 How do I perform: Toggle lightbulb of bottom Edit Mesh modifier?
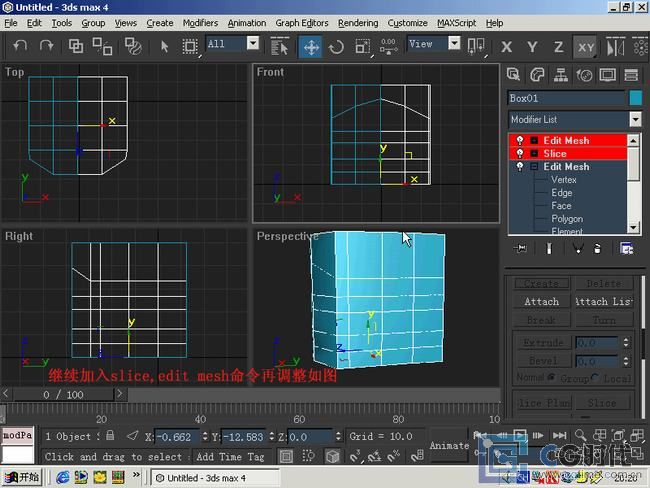click(x=520, y=167)
